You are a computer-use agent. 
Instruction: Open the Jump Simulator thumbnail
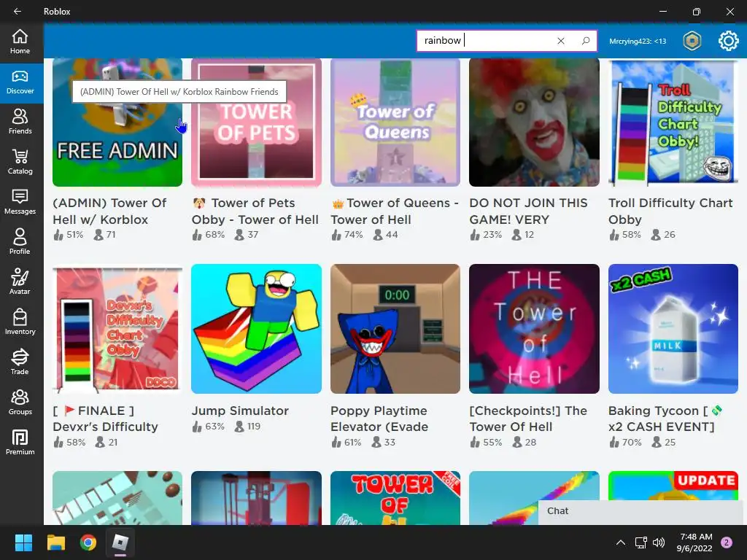coord(256,329)
